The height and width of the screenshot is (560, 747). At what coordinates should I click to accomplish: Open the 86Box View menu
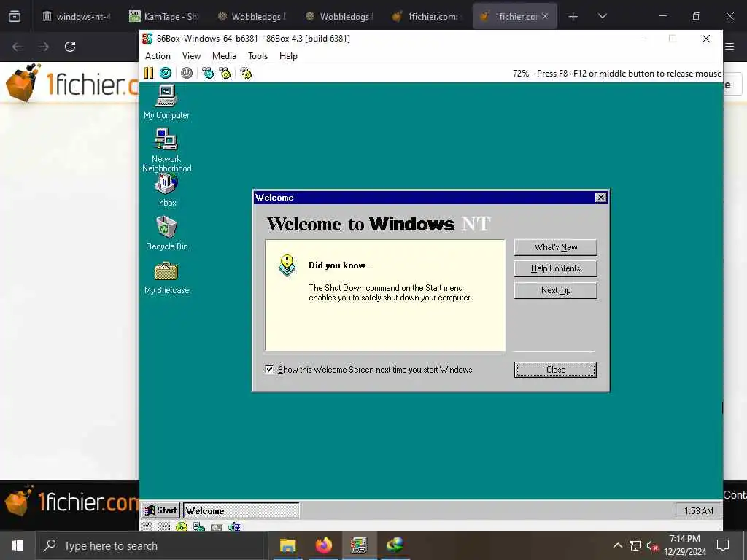pyautogui.click(x=191, y=55)
